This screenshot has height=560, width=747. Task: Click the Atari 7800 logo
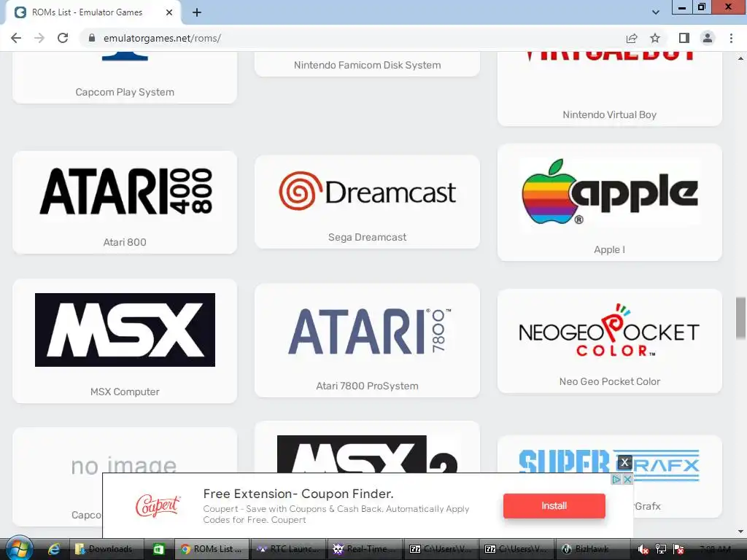pos(369,332)
